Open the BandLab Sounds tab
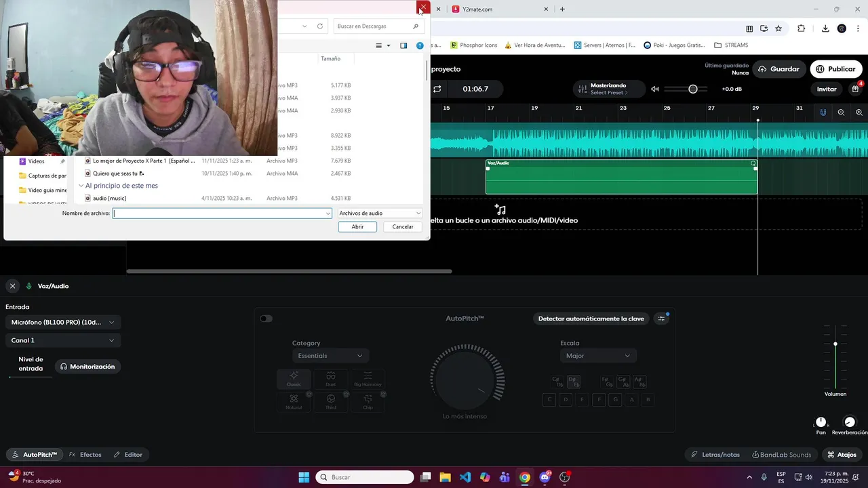868x488 pixels. point(781,455)
